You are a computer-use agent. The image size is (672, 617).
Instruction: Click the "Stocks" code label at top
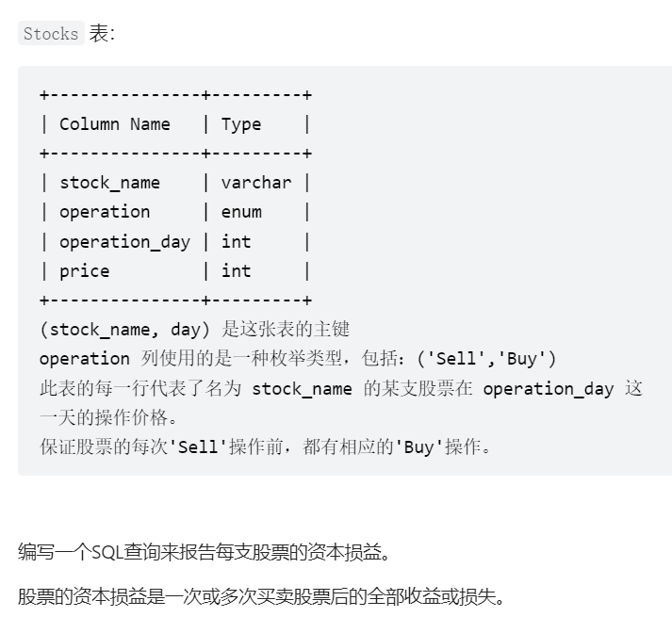tap(51, 34)
